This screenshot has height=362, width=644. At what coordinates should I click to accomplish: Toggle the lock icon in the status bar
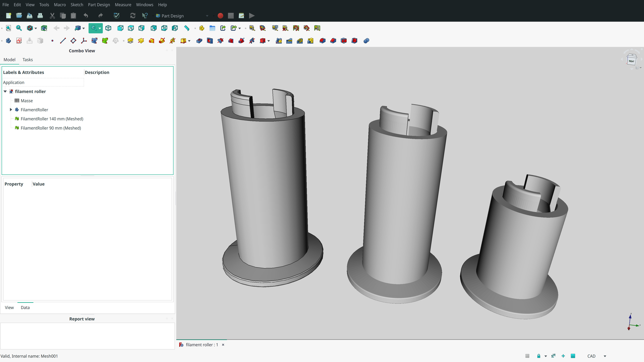click(539, 356)
